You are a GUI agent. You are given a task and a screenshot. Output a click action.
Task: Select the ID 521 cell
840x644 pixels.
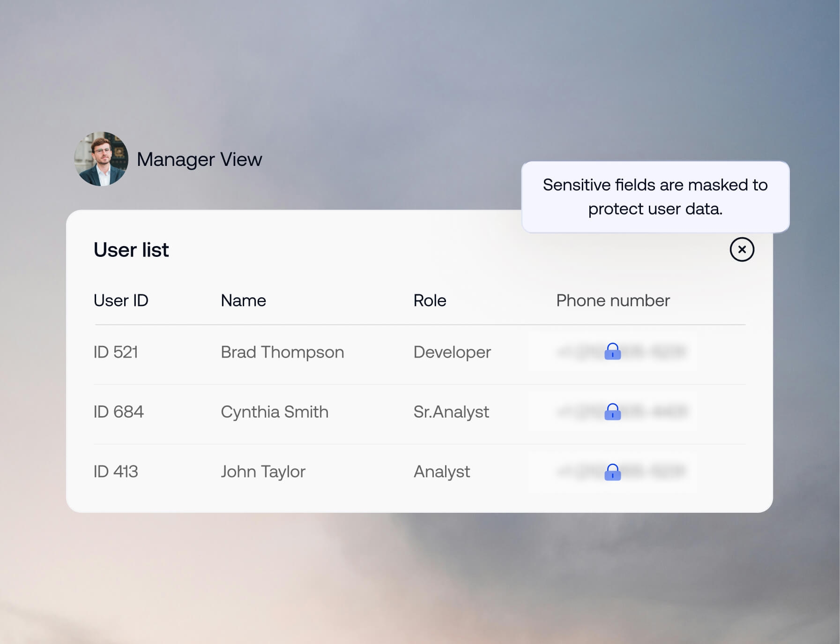(x=116, y=352)
